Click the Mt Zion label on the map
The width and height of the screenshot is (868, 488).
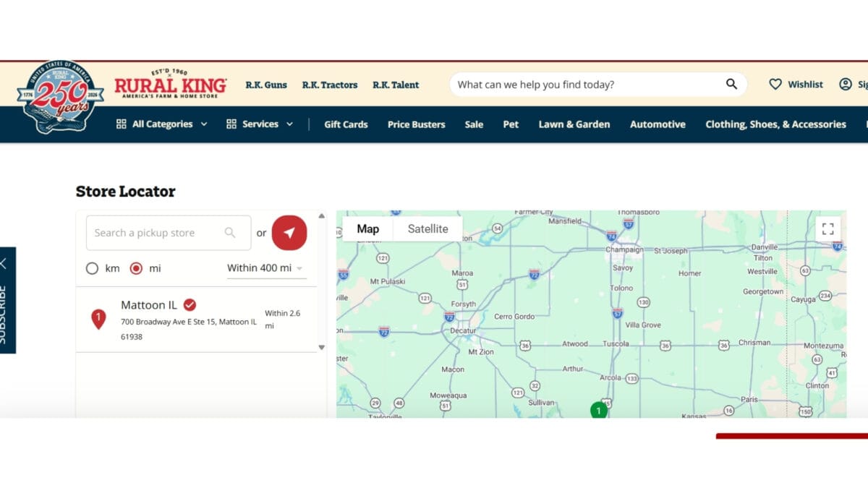pyautogui.click(x=481, y=352)
